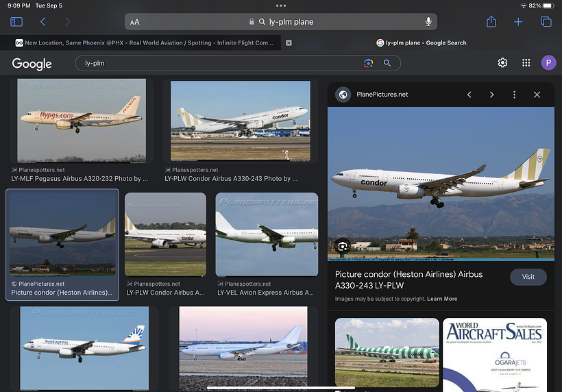Close the image preview panel
This screenshot has width=562, height=392.
pos(537,95)
